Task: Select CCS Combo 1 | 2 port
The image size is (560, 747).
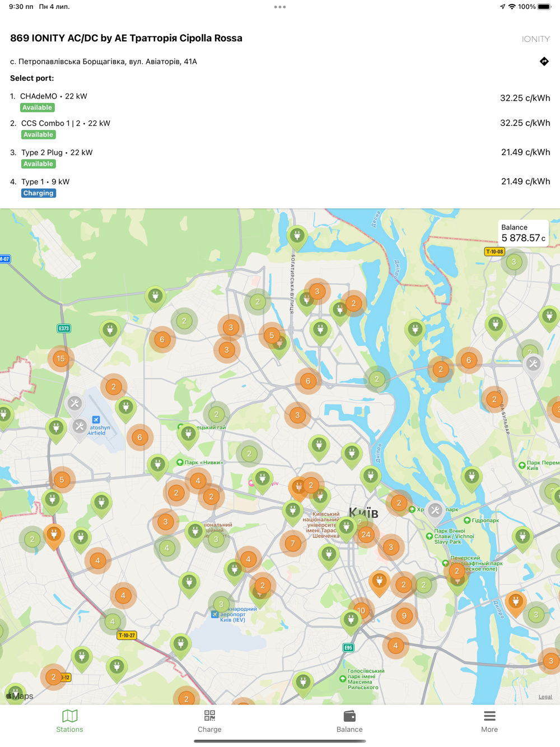Action: point(280,128)
